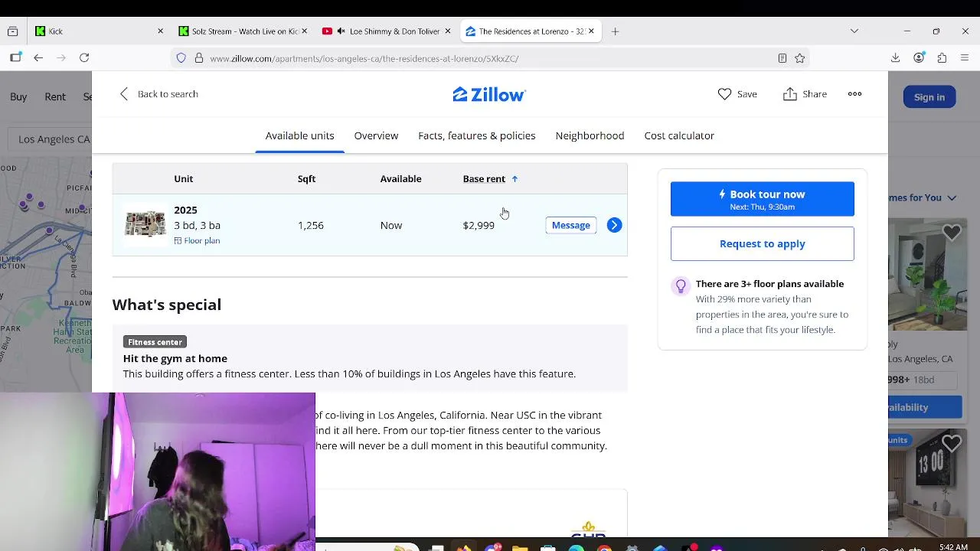Open the Cost calculator tab

(x=679, y=135)
